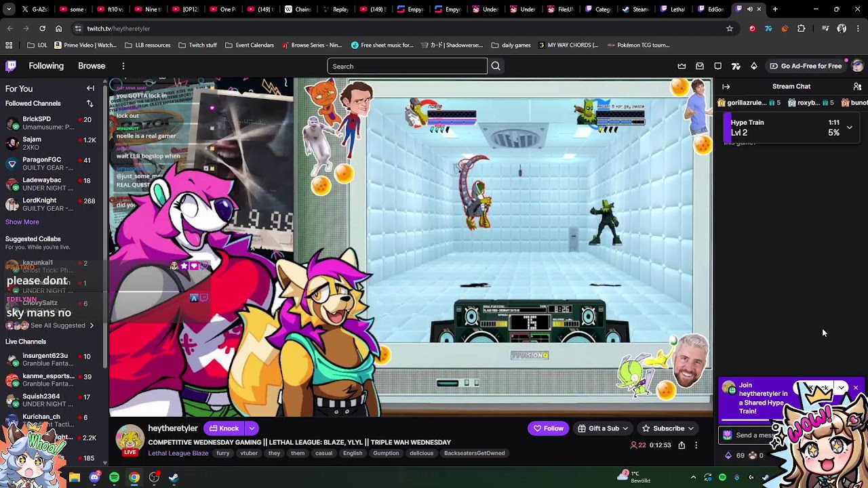Open the Prime Loot crown icon
The height and width of the screenshot is (488, 868).
682,66
